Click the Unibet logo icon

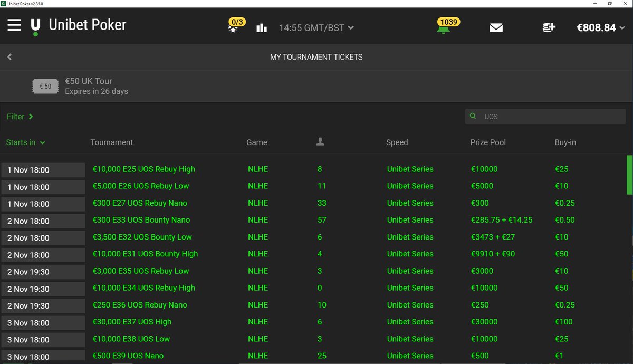click(35, 26)
